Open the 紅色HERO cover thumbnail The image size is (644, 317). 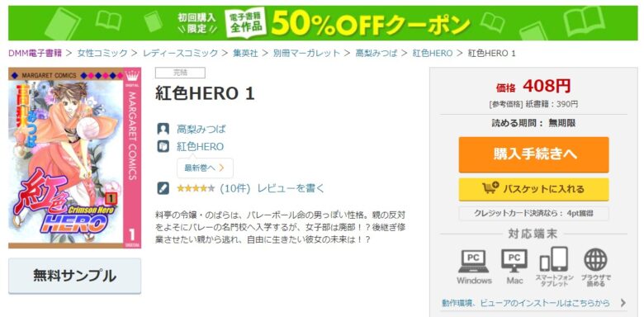75,158
